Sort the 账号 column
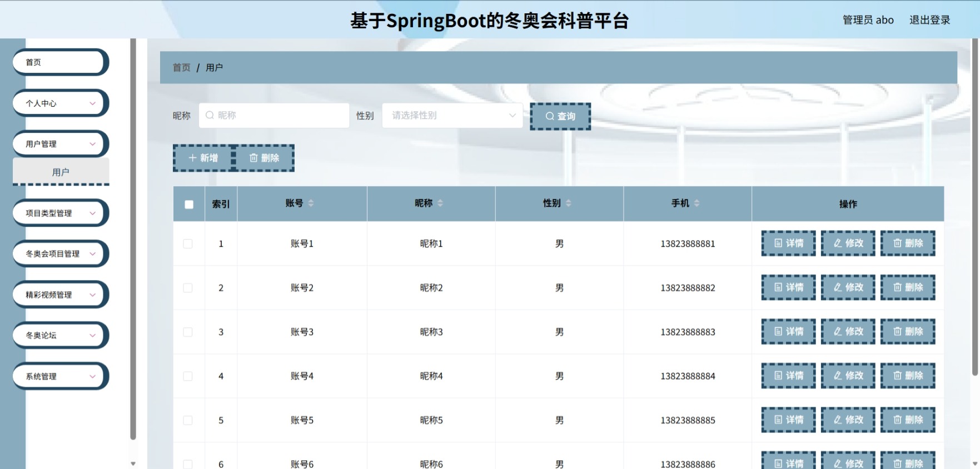Image resolution: width=980 pixels, height=469 pixels. click(311, 203)
